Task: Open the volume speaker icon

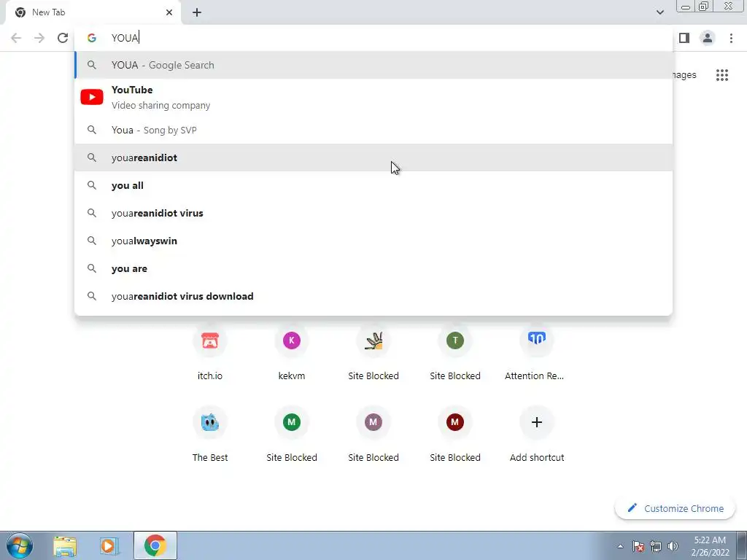Action: [x=673, y=546]
